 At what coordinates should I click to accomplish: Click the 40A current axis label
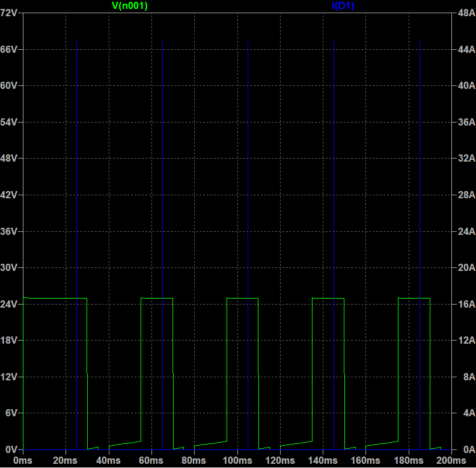pyautogui.click(x=466, y=85)
